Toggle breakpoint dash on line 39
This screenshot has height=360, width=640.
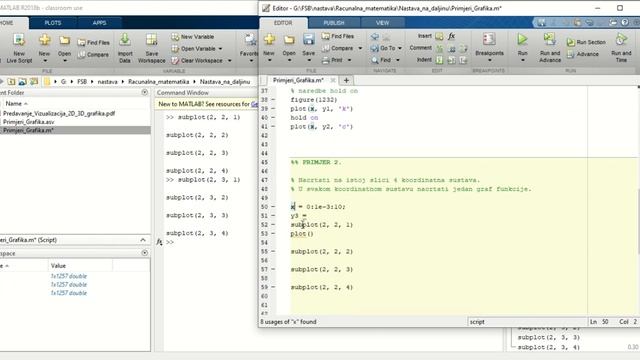click(273, 109)
